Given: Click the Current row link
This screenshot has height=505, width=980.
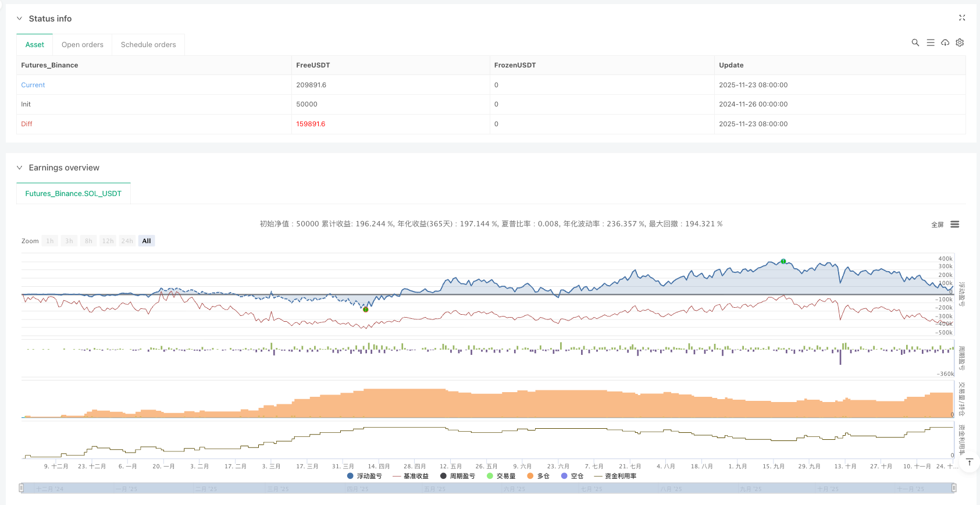Looking at the screenshot, I should click(x=33, y=85).
